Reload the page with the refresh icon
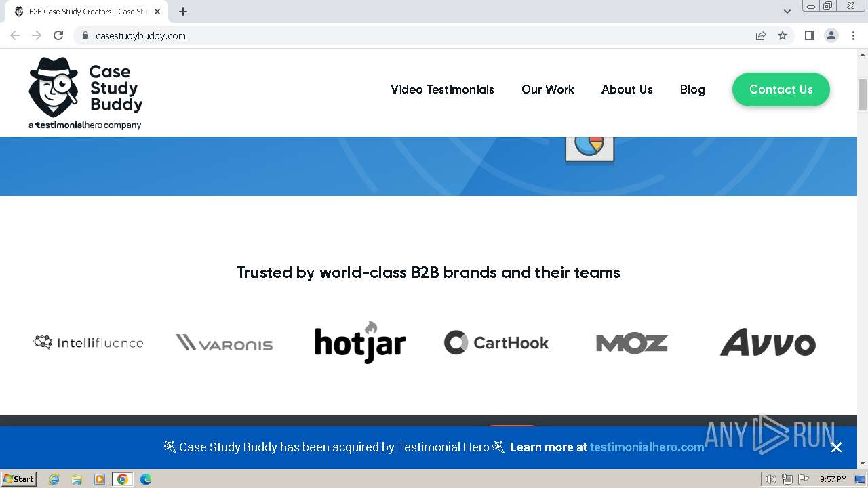The width and height of the screenshot is (868, 488). pyautogui.click(x=58, y=35)
